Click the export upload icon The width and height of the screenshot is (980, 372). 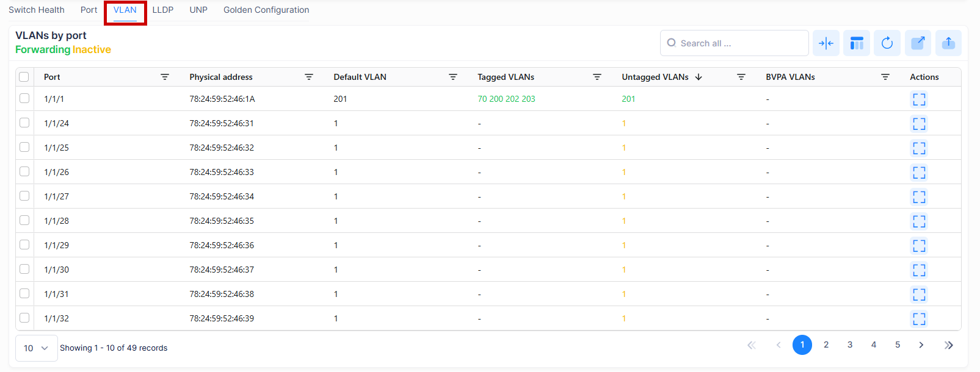(948, 43)
